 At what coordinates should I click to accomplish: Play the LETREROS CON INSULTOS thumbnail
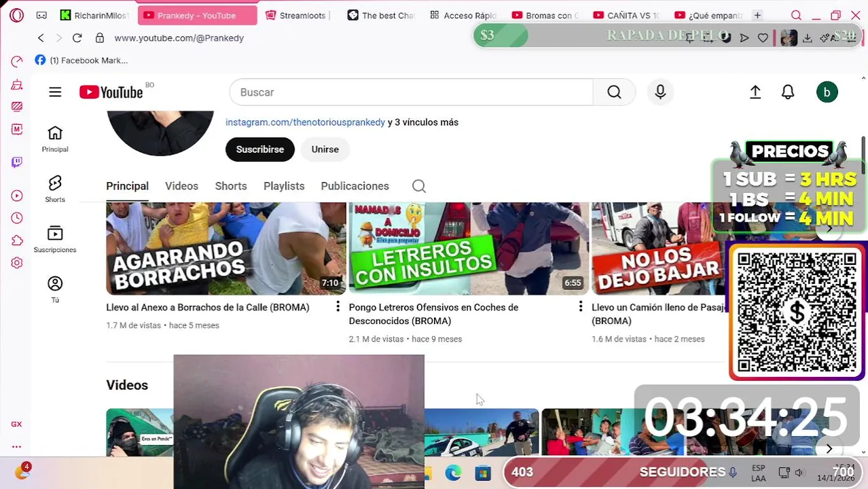click(469, 249)
